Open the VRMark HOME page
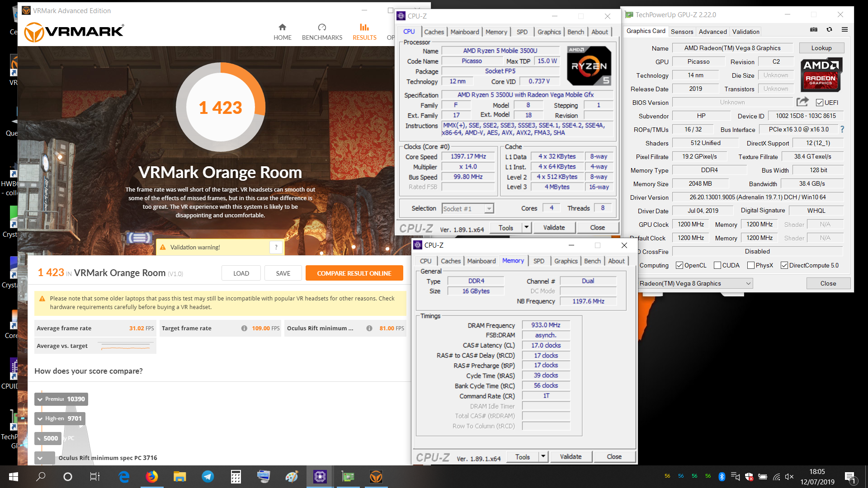Screen dimensions: 868x488 pyautogui.click(x=282, y=32)
